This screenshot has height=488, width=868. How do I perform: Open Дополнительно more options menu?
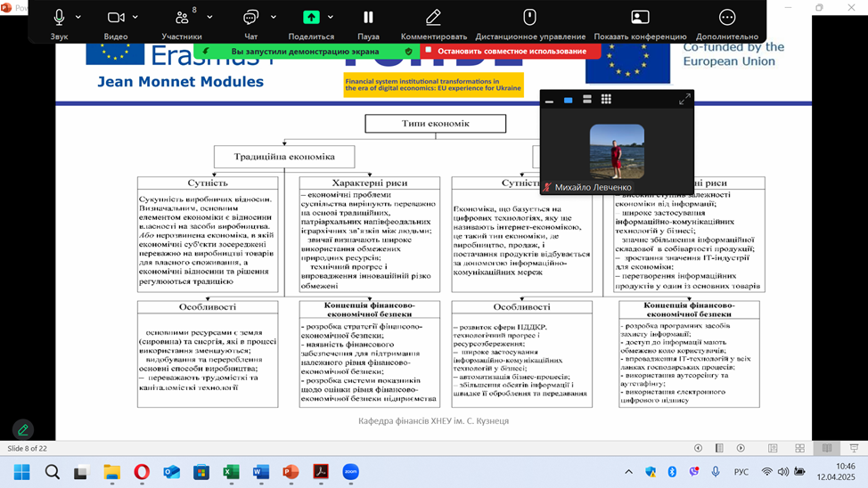point(727,23)
